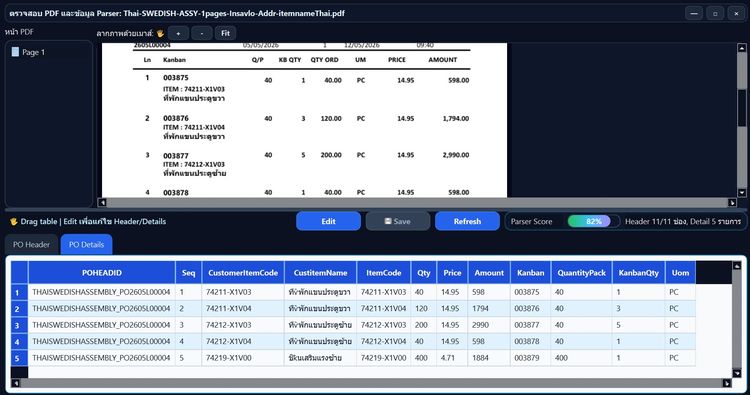
Task: Select the Amount column header
Action: click(x=489, y=273)
